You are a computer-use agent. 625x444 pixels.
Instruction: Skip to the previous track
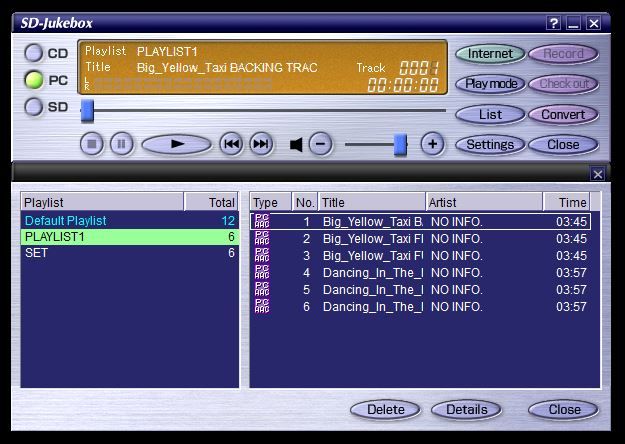tap(231, 144)
